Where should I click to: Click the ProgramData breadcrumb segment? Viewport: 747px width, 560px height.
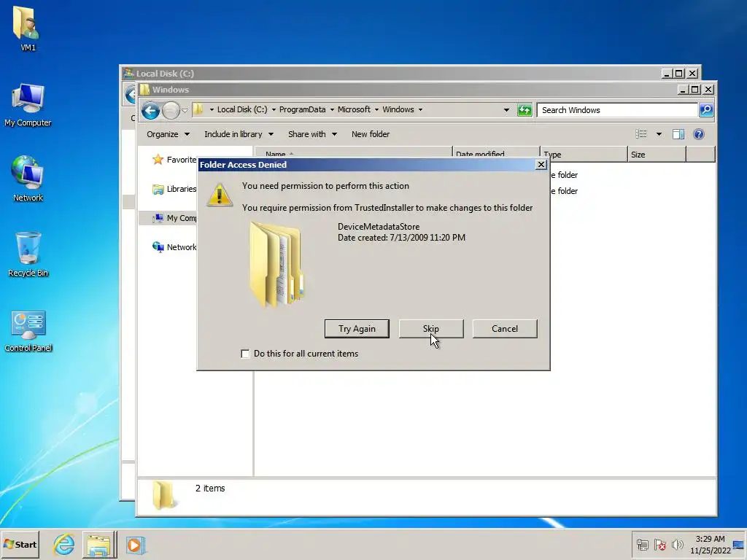[303, 109]
